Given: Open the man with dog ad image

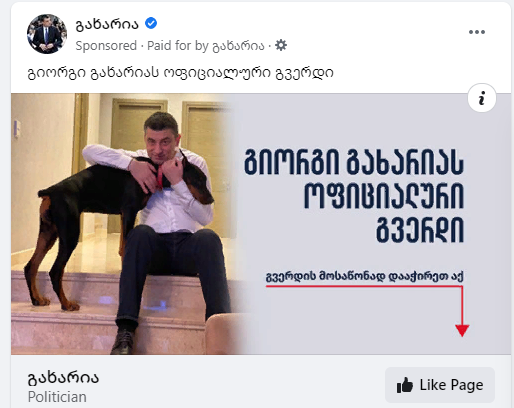Looking at the screenshot, I should point(261,224).
